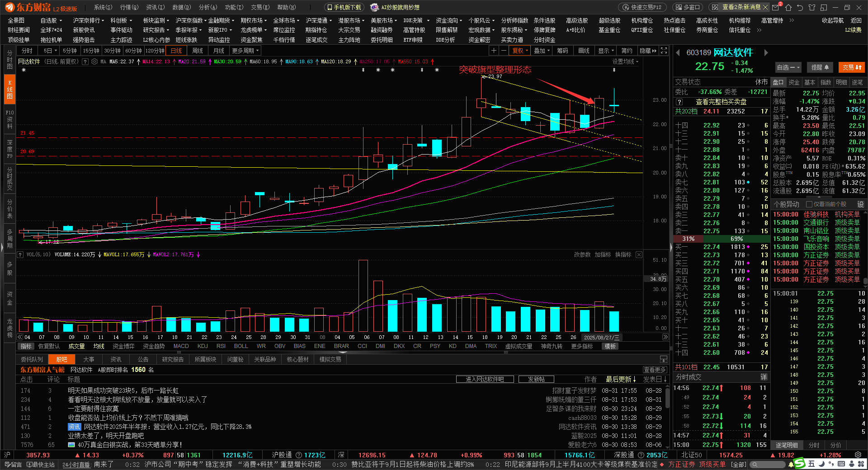Image resolution: width=868 pixels, height=470 pixels.
Task: Expand the 自选一 dropdown
Action: 788,67
